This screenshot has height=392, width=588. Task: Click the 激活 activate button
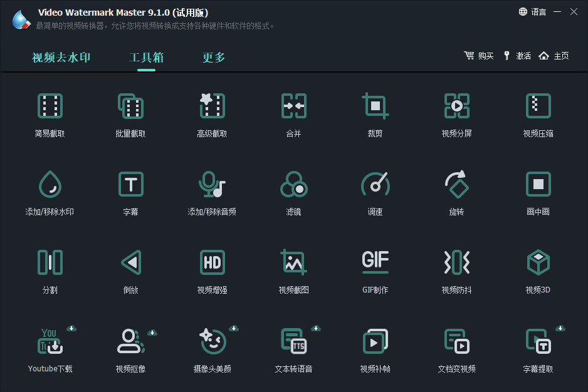(518, 56)
